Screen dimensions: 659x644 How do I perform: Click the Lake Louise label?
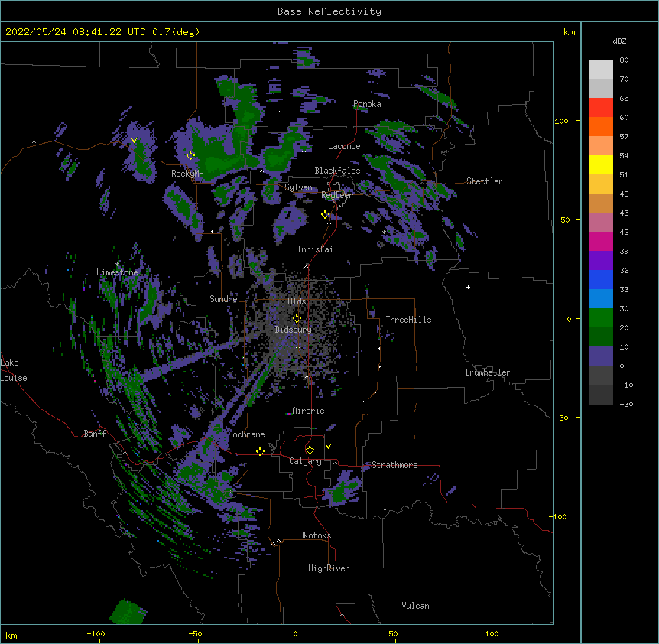pos(14,370)
